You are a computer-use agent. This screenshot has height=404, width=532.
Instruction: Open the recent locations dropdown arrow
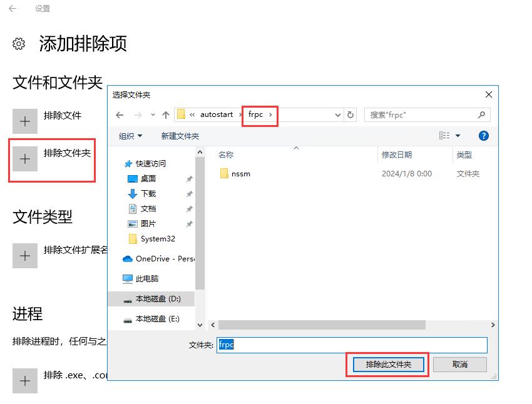tap(153, 115)
